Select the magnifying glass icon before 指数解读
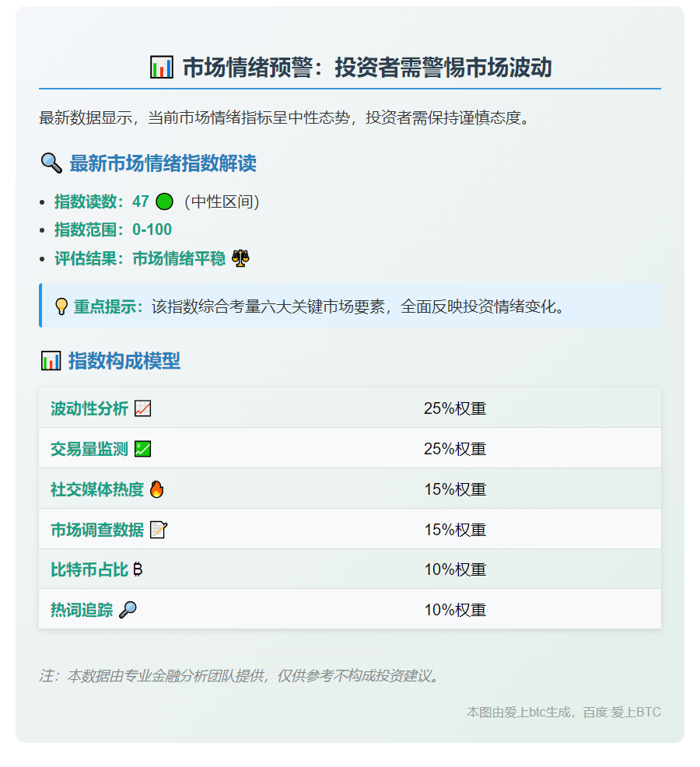 [x=50, y=163]
